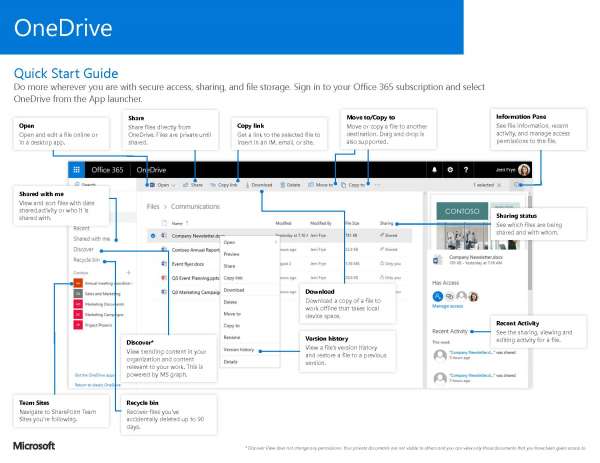
Task: Click the Download toolbar button
Action: [259, 185]
